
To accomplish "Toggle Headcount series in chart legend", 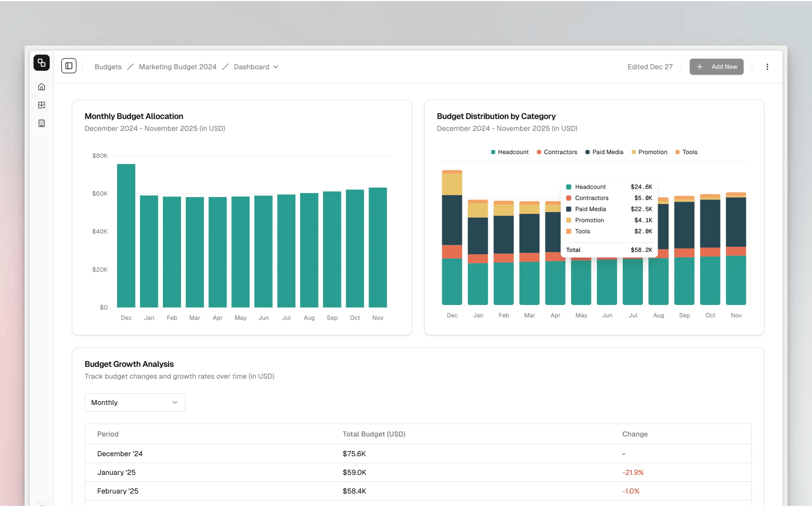I will pos(510,152).
